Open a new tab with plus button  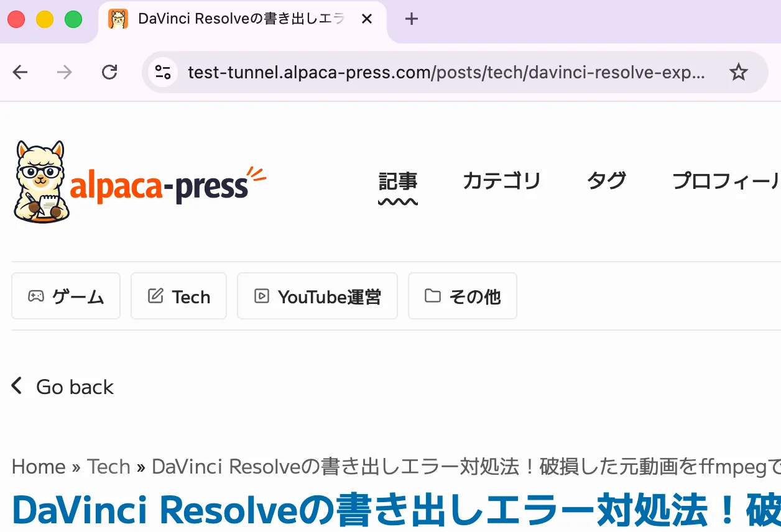(x=411, y=19)
